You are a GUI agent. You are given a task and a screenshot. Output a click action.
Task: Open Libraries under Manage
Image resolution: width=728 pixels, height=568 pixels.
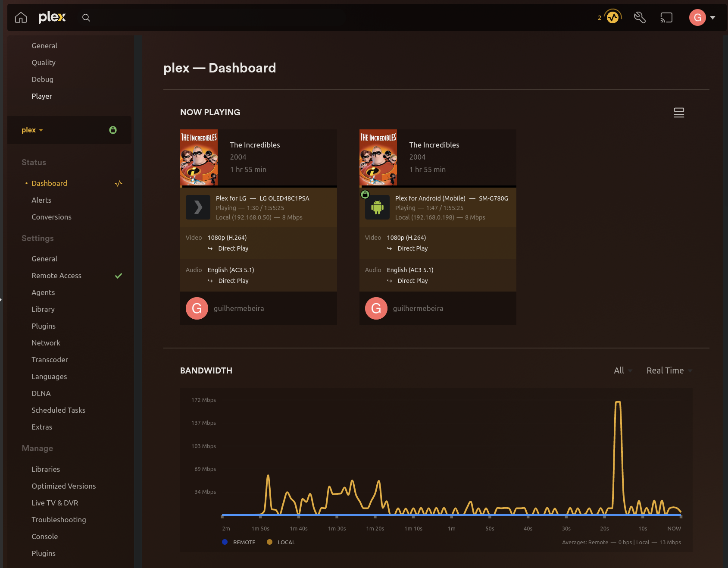click(46, 469)
